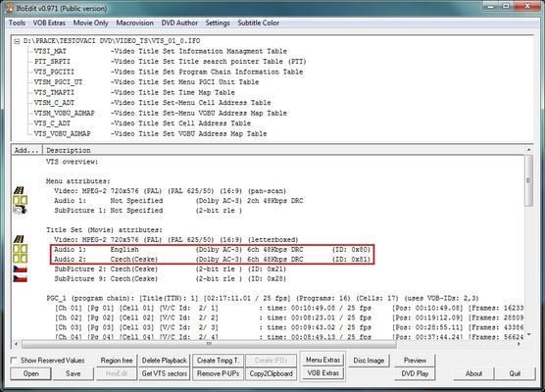Click the Add... column header
This screenshot has height=392, width=545.
pyautogui.click(x=26, y=150)
